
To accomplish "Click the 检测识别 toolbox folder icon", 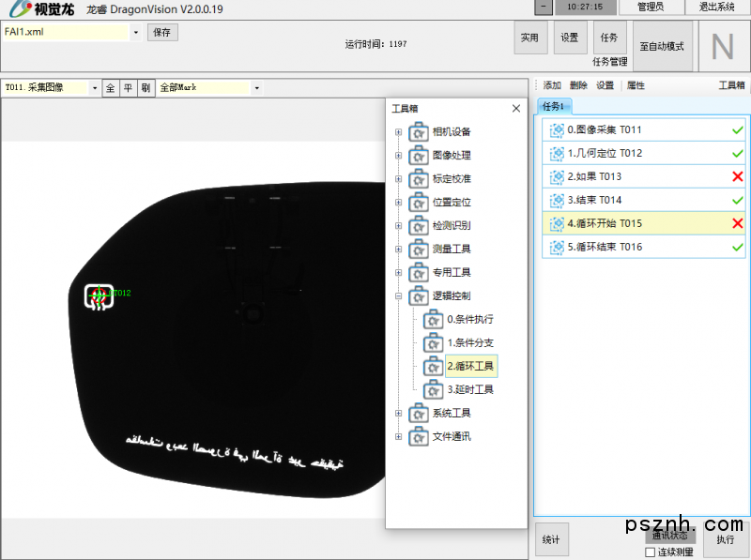I will [419, 226].
